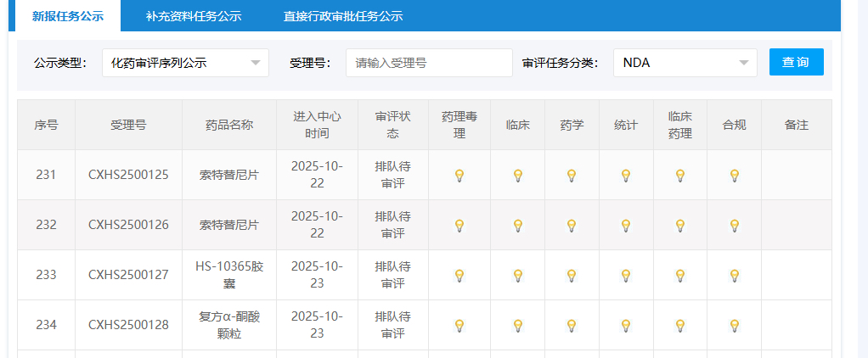The image size is (868, 358).
Task: Click the 临床药理 column header
Action: [680, 125]
